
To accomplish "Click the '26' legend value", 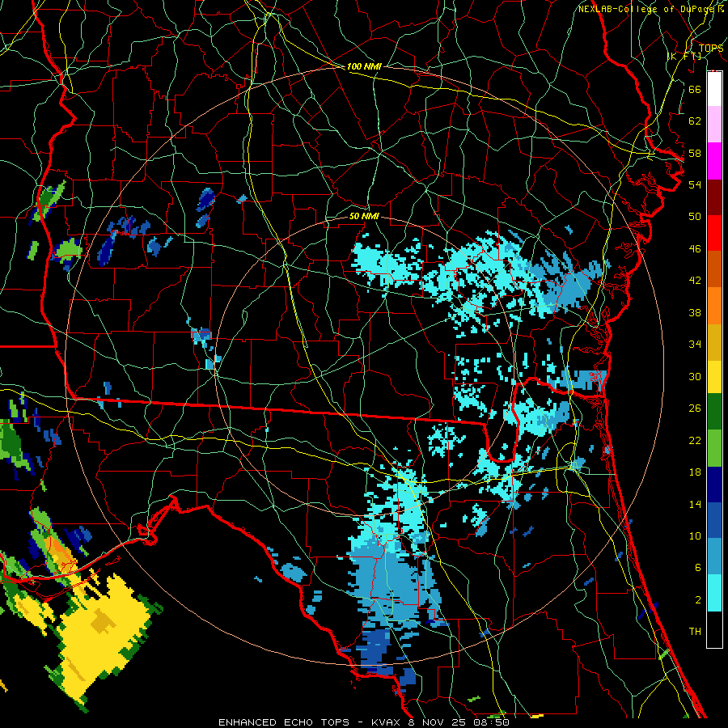I will coord(695,408).
